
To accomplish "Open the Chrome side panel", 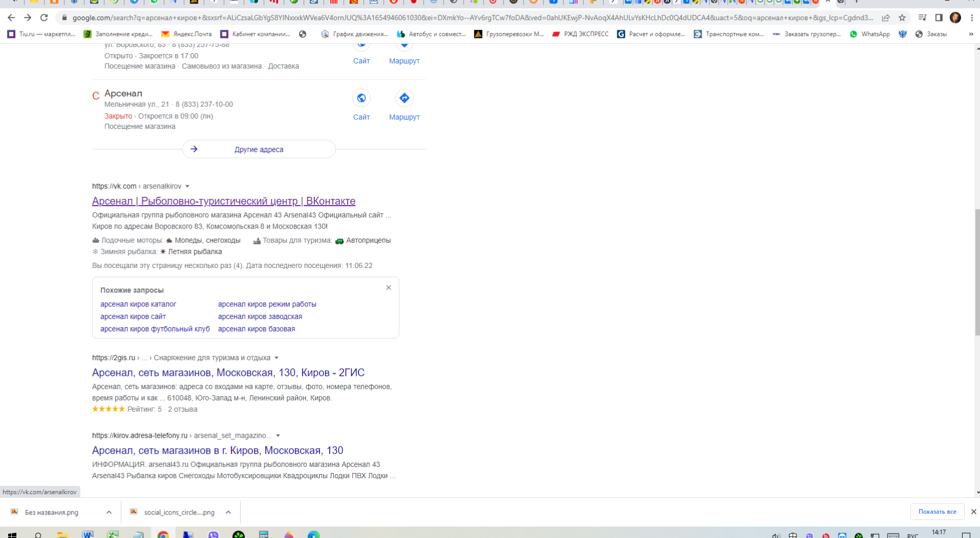I will click(x=939, y=17).
